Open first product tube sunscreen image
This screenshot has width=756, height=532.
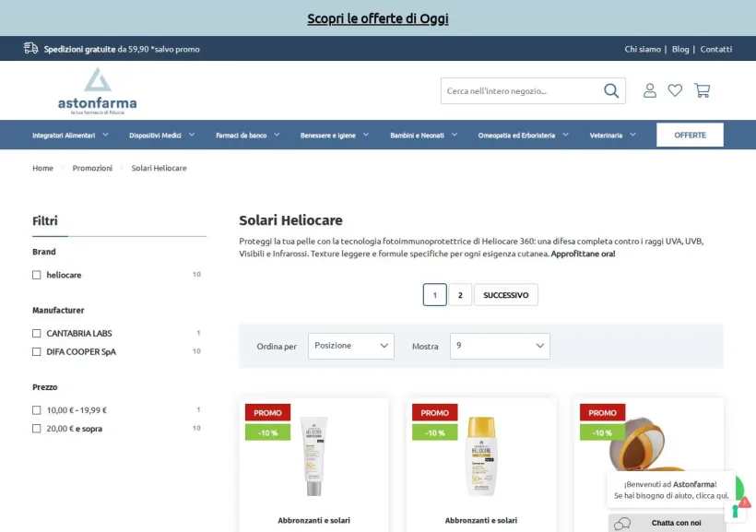(x=313, y=455)
